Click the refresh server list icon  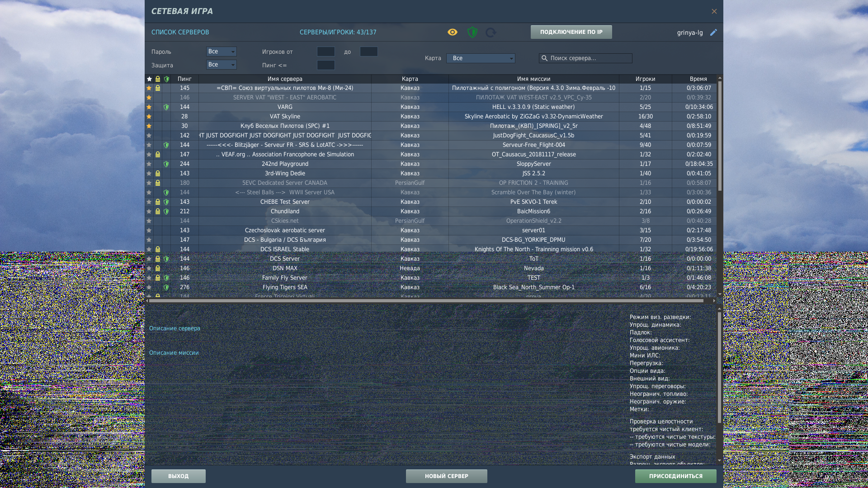(x=491, y=33)
